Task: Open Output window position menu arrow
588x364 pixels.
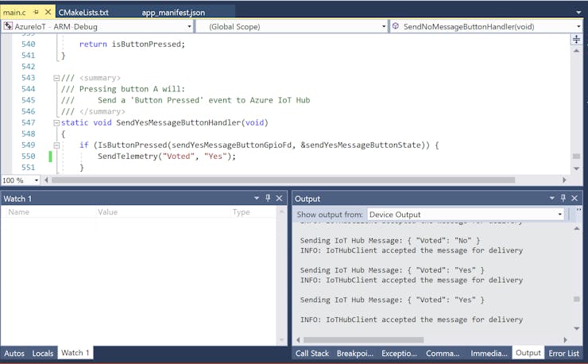Action: [x=550, y=198]
